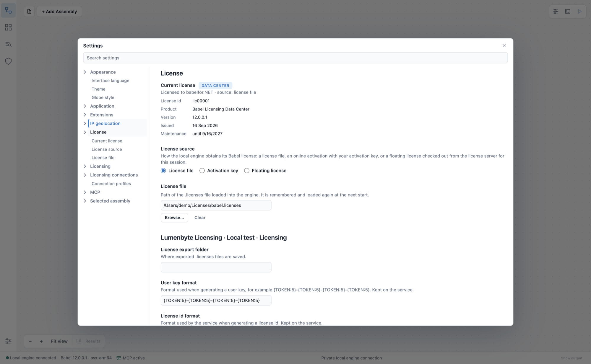591x364 pixels.
Task: Expand the Licensing chevron
Action: coord(85,166)
